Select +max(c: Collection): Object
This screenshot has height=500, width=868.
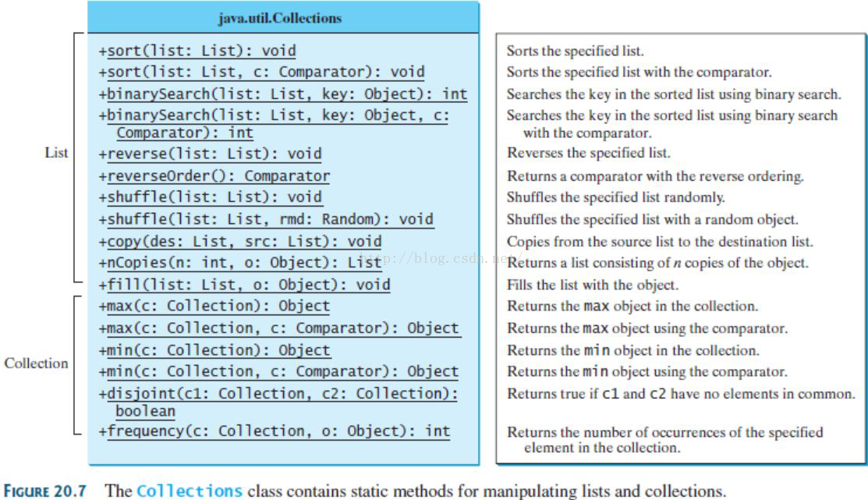point(214,306)
